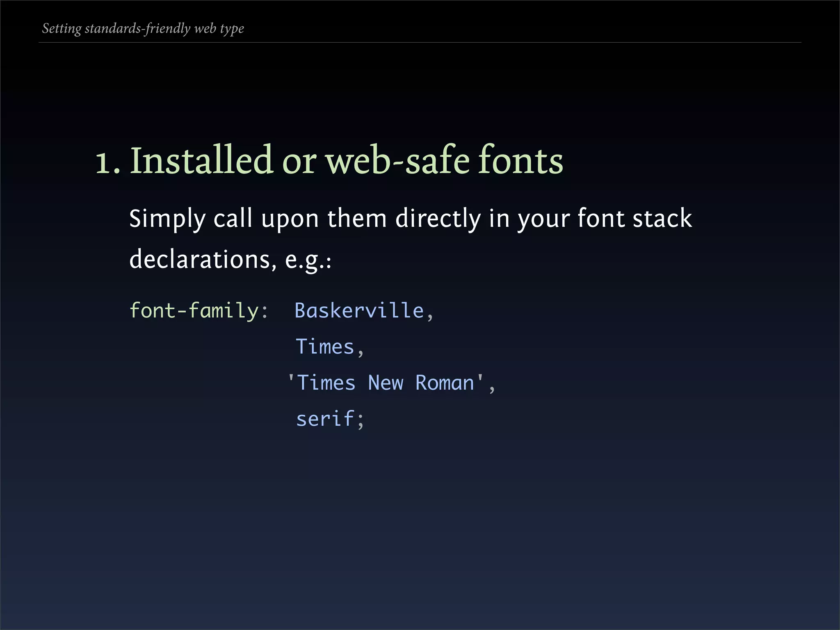Click the code value "serif;"

(330, 419)
